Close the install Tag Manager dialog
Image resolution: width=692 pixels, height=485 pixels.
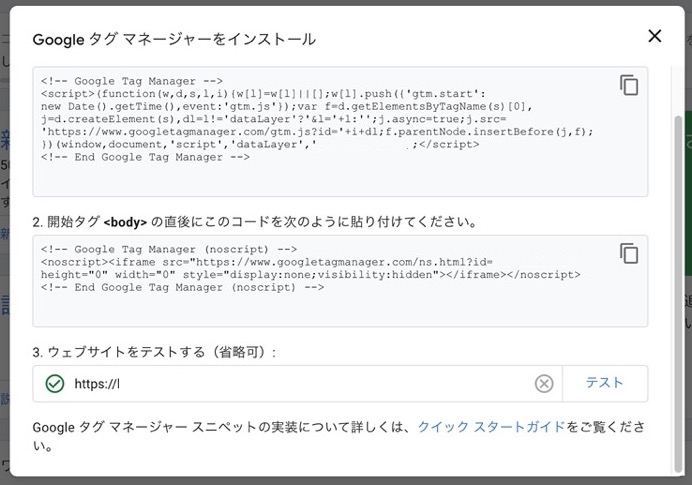tap(654, 36)
